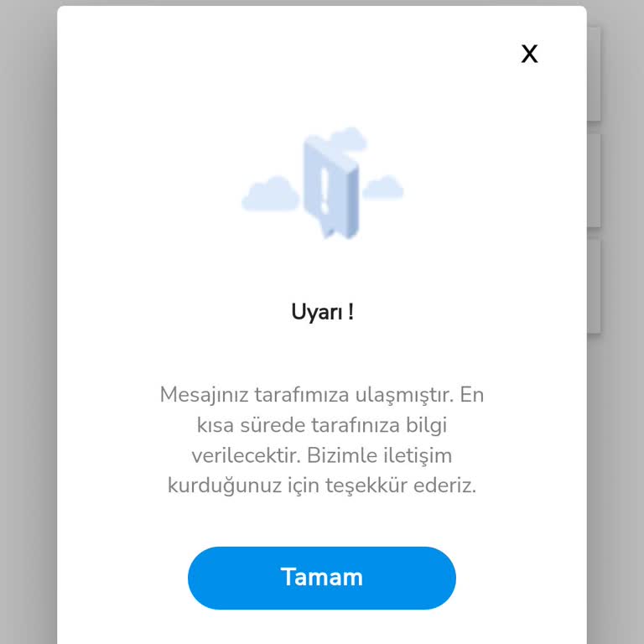Select the small right cloud graphic
Screen dimensions: 644x644
click(382, 187)
